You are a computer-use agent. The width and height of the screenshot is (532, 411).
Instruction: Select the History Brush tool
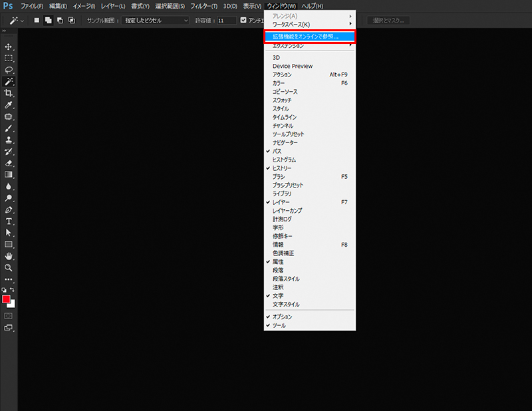point(9,152)
